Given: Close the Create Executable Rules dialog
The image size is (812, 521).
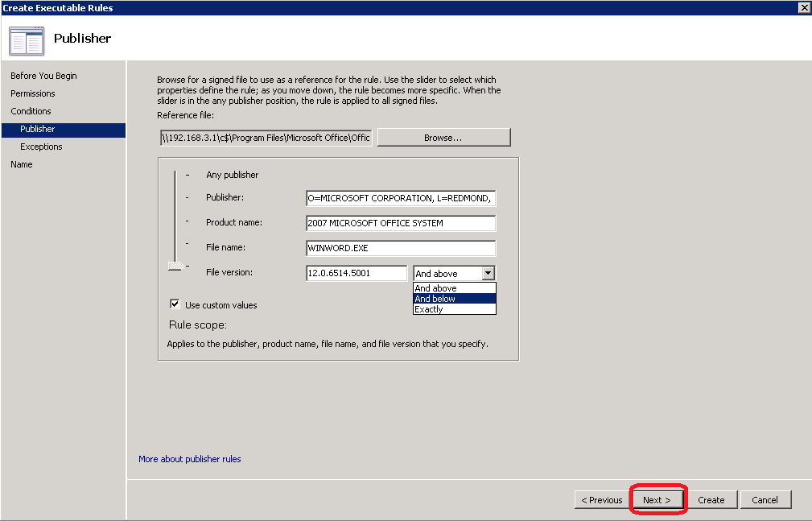Looking at the screenshot, I should click(x=803, y=7).
